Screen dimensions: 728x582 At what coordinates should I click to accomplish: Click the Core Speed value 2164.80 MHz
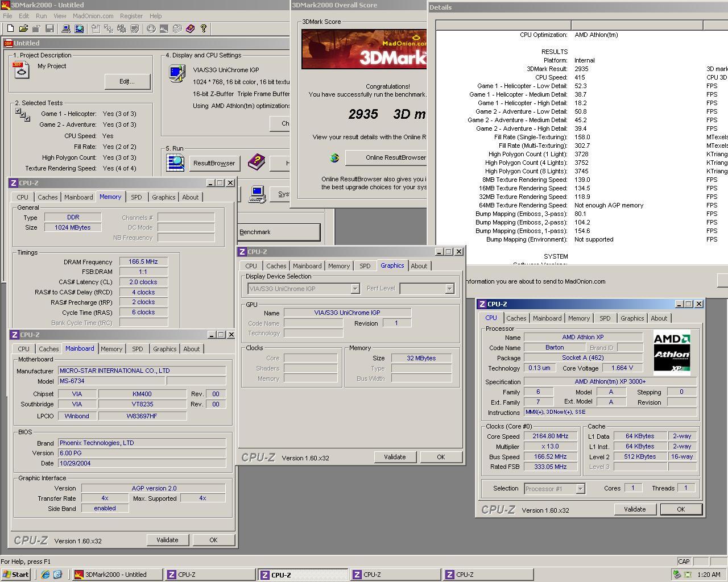tap(550, 436)
